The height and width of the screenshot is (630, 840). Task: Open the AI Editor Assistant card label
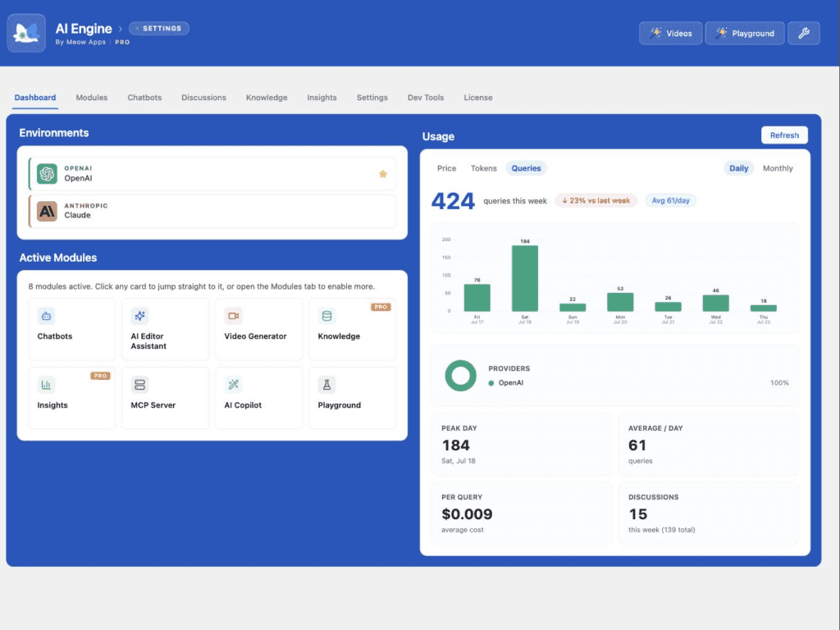pyautogui.click(x=148, y=341)
